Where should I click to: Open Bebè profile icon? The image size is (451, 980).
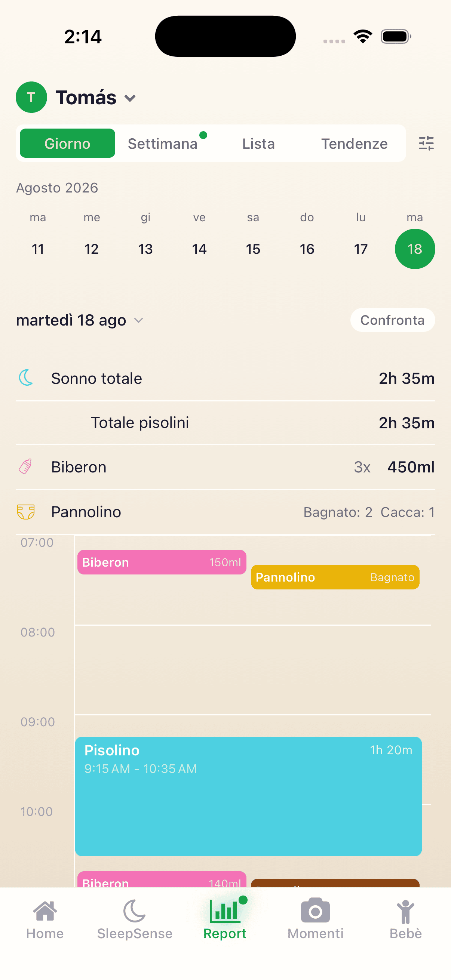(405, 912)
